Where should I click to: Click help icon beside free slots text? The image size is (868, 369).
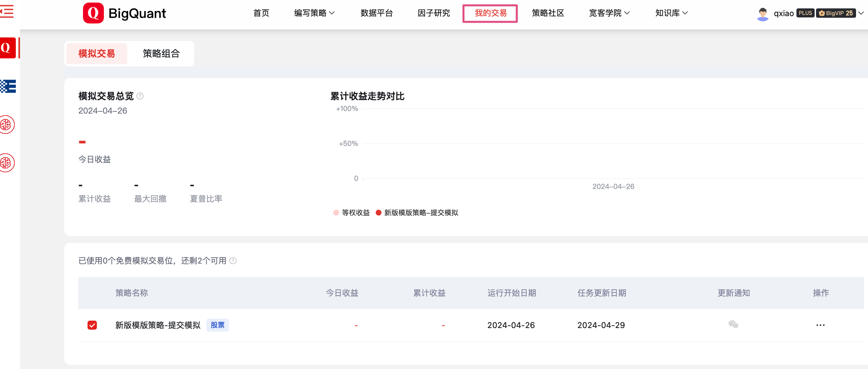click(233, 261)
